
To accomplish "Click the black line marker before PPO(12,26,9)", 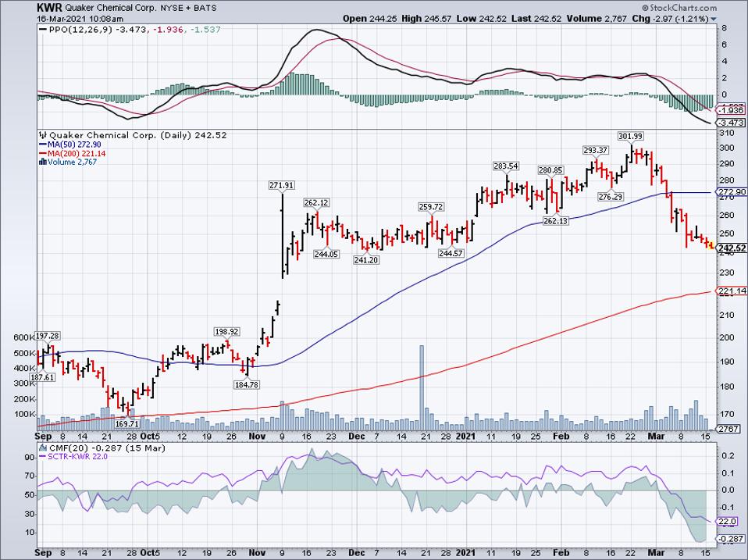I will [x=42, y=30].
